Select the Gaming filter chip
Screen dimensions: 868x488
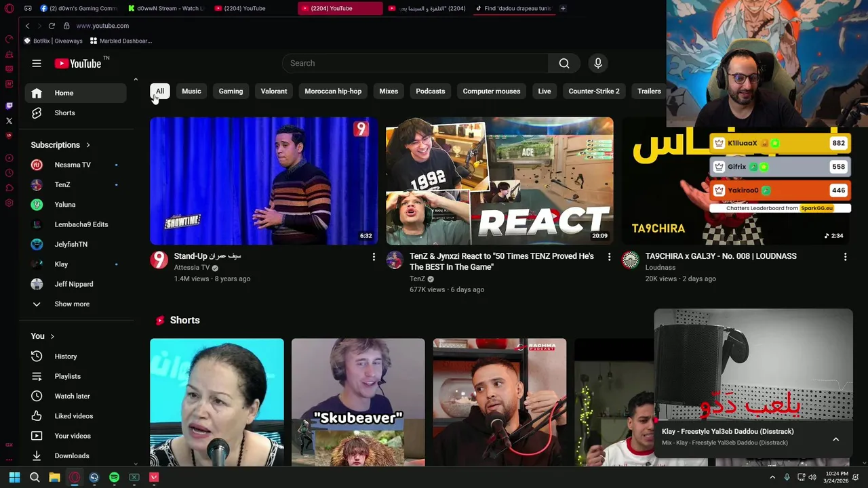coord(231,91)
